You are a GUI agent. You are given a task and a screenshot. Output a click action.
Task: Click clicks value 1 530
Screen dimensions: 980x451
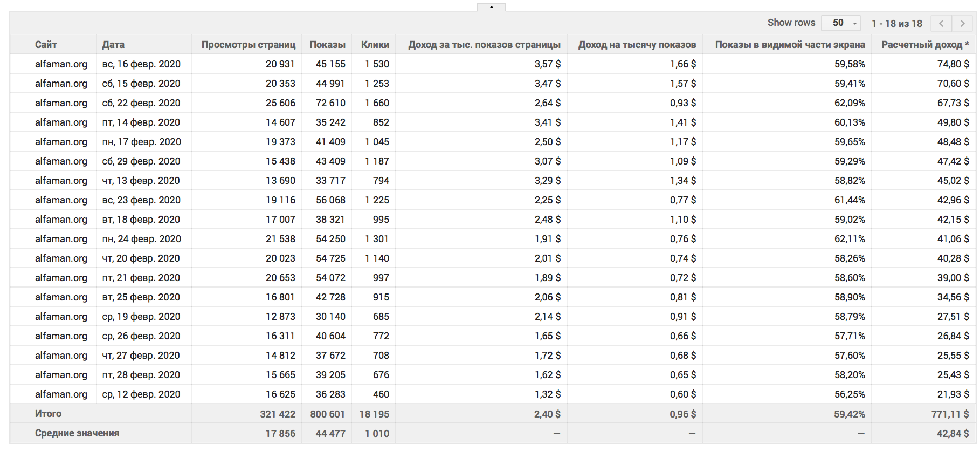pyautogui.click(x=377, y=64)
